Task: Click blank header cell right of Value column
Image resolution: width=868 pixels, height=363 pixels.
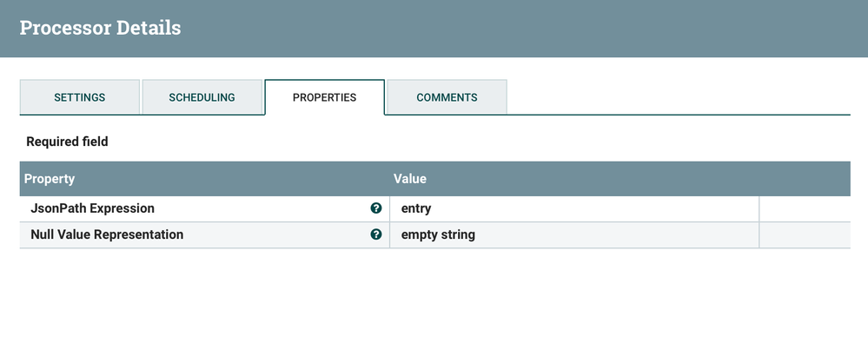Action: point(804,179)
